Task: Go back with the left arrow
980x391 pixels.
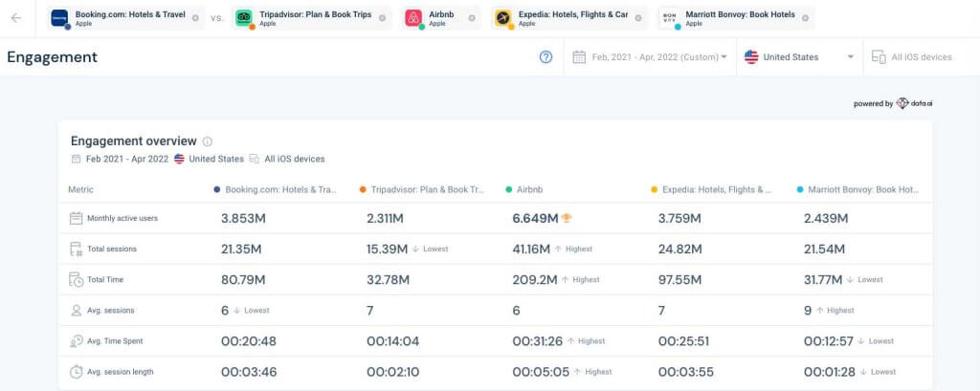Action: point(16,18)
